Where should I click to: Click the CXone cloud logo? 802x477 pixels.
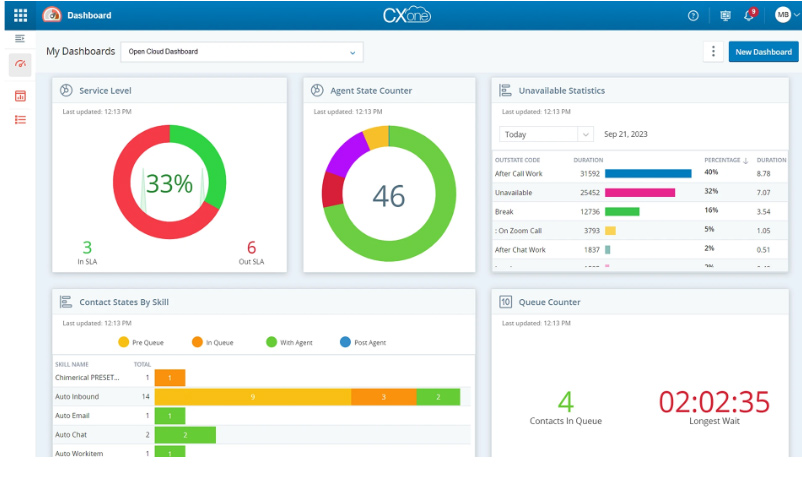click(x=407, y=15)
